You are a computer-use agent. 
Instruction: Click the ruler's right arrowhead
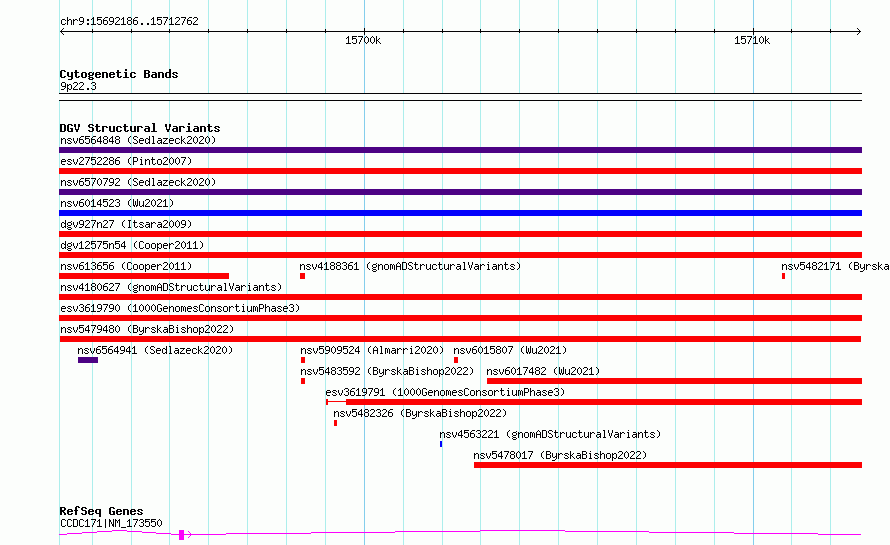(x=859, y=32)
